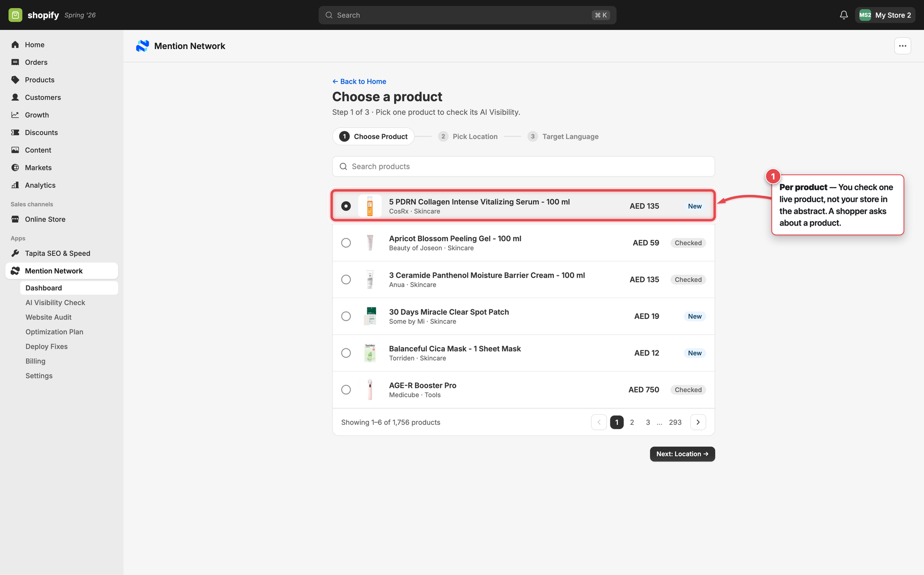924x575 pixels.
Task: Select Apricot Blossom Peeling Gel radio button
Action: click(346, 243)
